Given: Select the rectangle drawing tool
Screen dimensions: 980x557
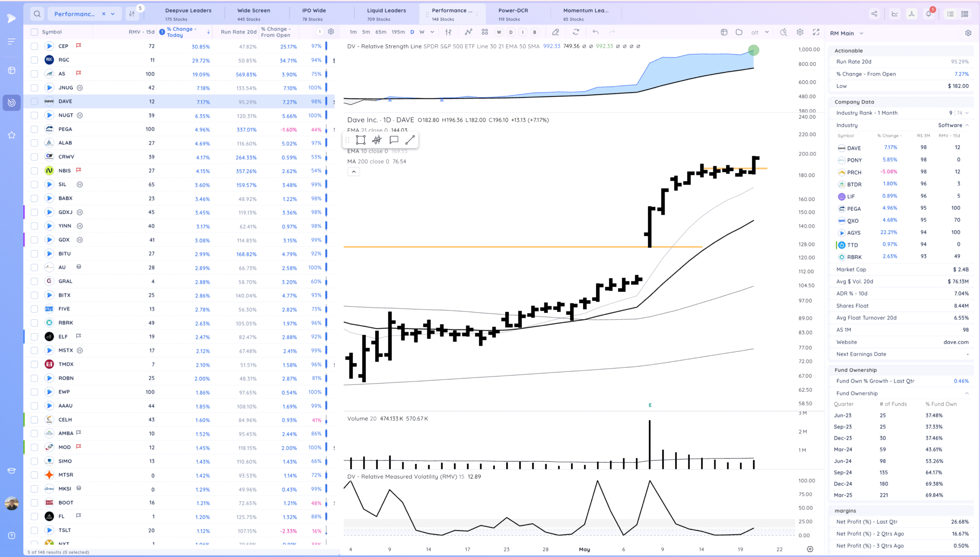Looking at the screenshot, I should [360, 140].
